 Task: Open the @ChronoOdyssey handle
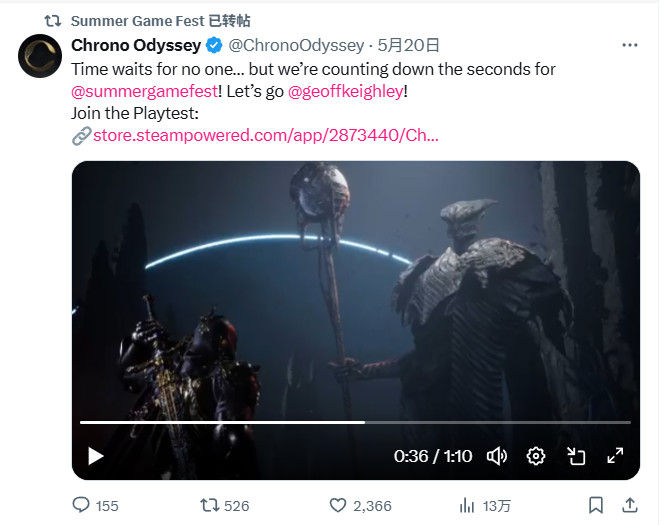pyautogui.click(x=296, y=45)
